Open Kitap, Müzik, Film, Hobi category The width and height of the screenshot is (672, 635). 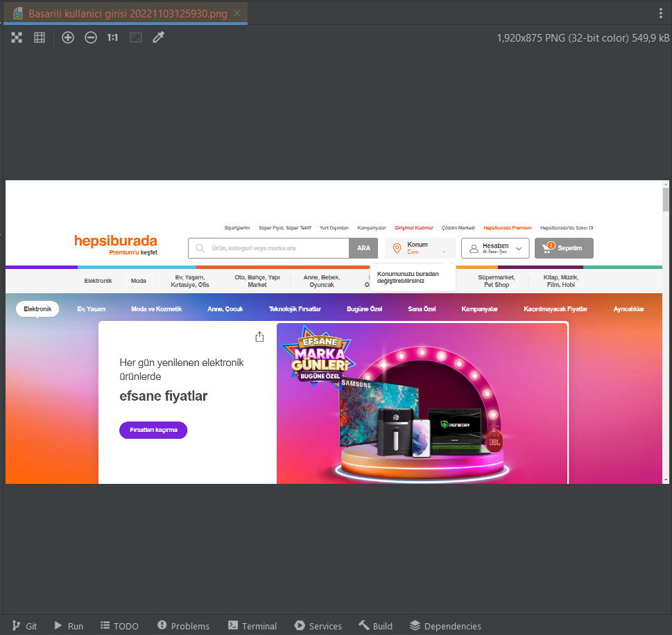coord(560,281)
